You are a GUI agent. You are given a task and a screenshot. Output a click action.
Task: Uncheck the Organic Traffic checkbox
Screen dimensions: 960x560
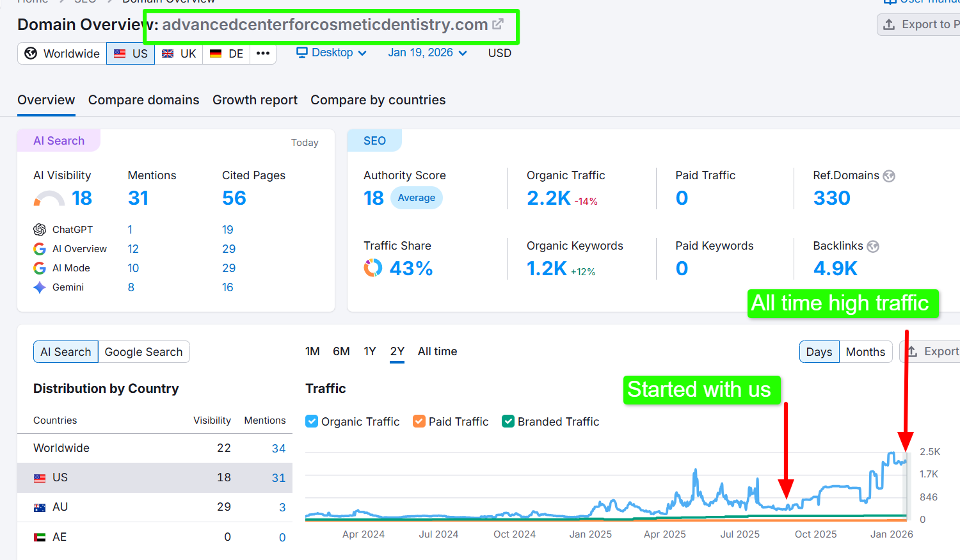[x=311, y=421]
